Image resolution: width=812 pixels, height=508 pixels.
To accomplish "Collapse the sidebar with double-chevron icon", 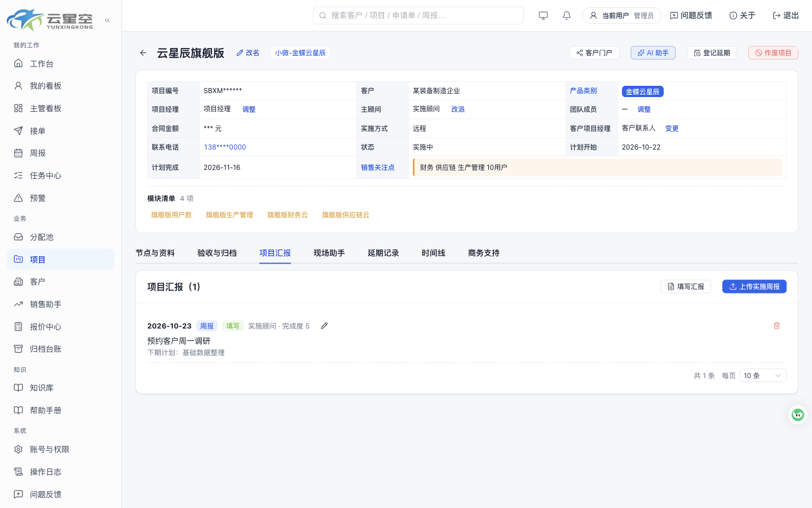I will point(107,20).
